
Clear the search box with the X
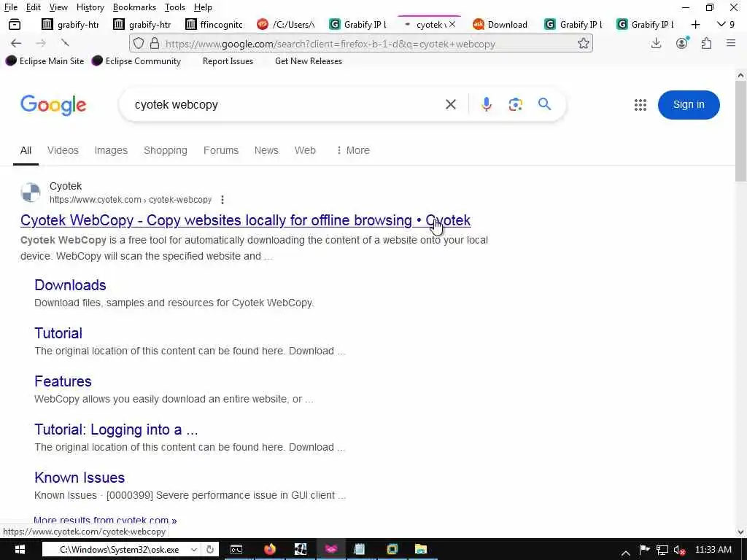450,104
